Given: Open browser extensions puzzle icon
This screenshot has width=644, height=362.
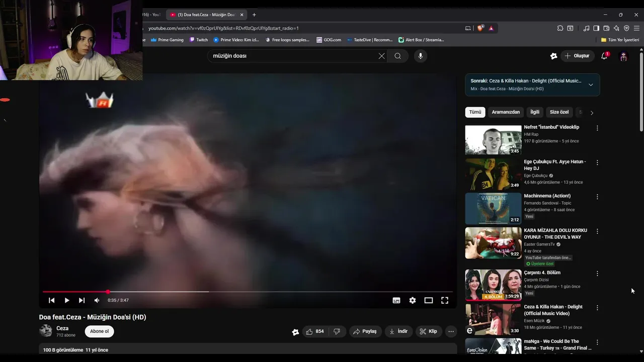Looking at the screenshot, I should 560,28.
